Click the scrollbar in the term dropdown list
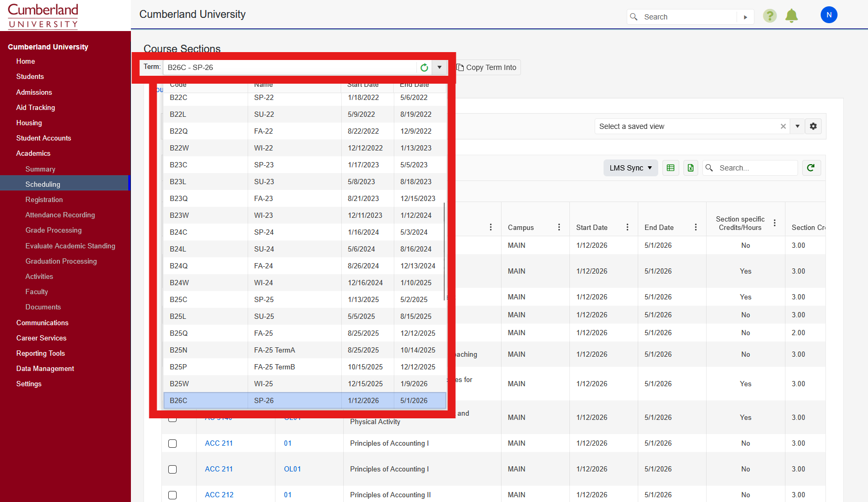 (445, 251)
